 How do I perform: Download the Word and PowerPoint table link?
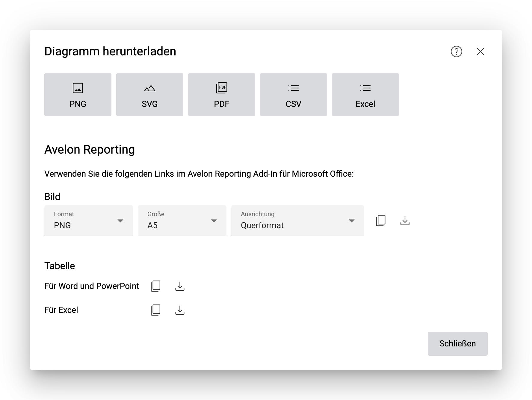click(x=180, y=286)
